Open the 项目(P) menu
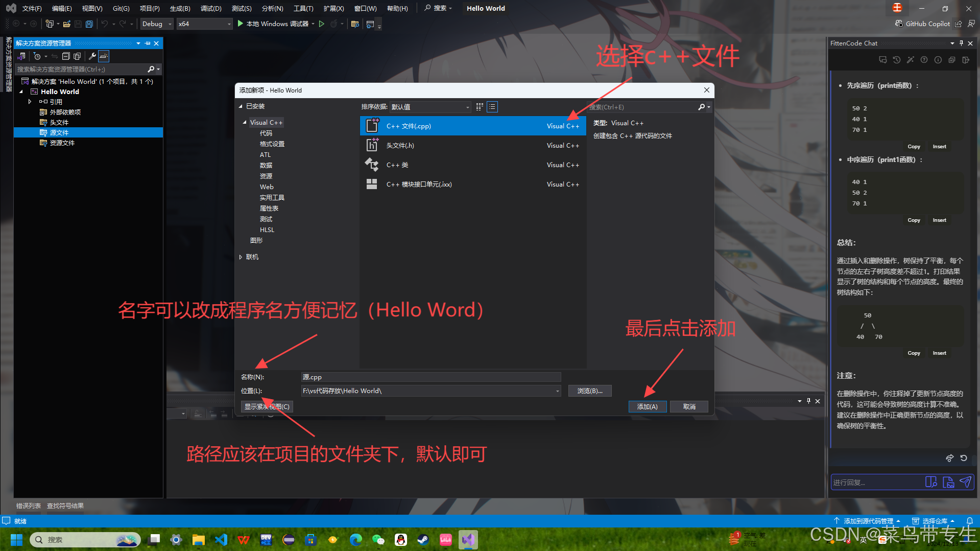The height and width of the screenshot is (551, 980). click(149, 8)
